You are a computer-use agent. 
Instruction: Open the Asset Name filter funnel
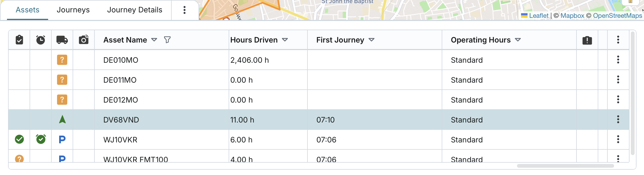coord(167,40)
